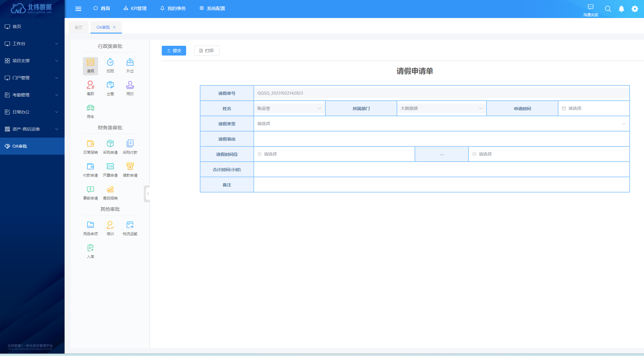
Task: Open the settings gear icon
Action: coord(635,9)
